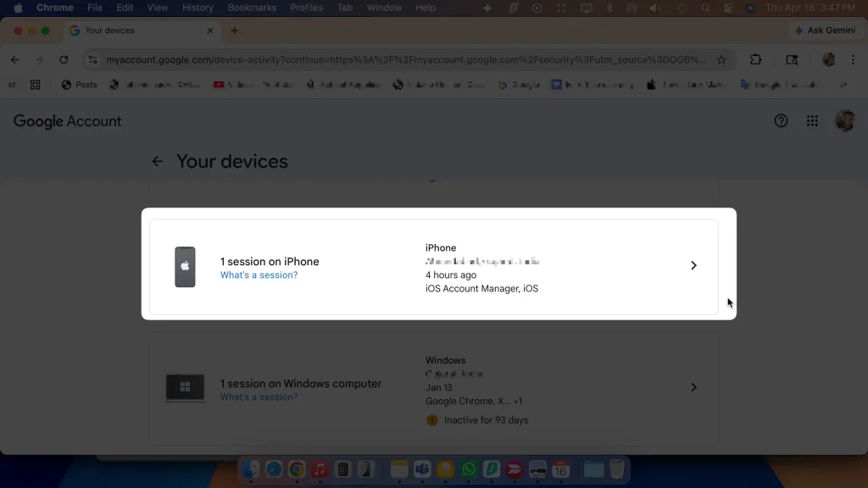Open Chrome profile avatar in toolbar

coord(828,60)
